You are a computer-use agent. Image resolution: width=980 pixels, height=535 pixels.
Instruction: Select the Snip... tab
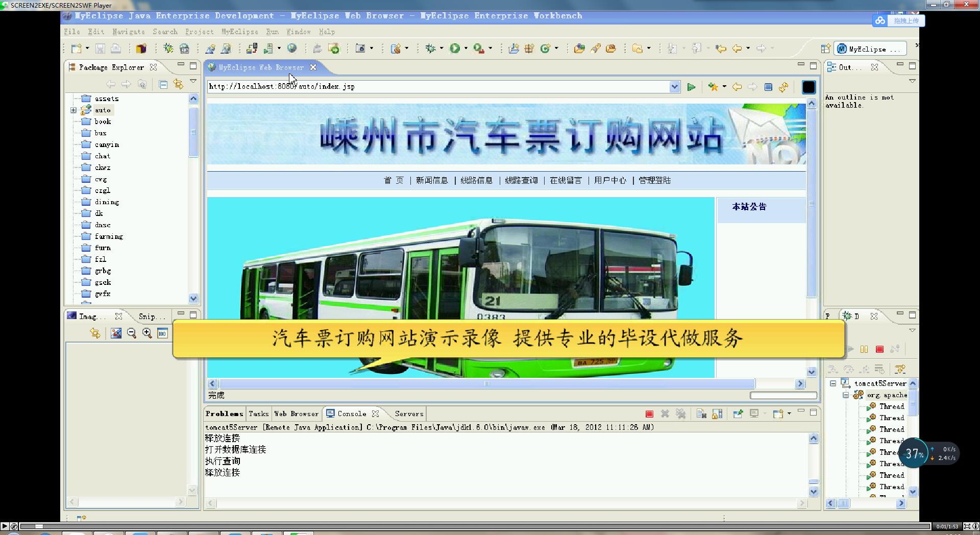pos(151,317)
